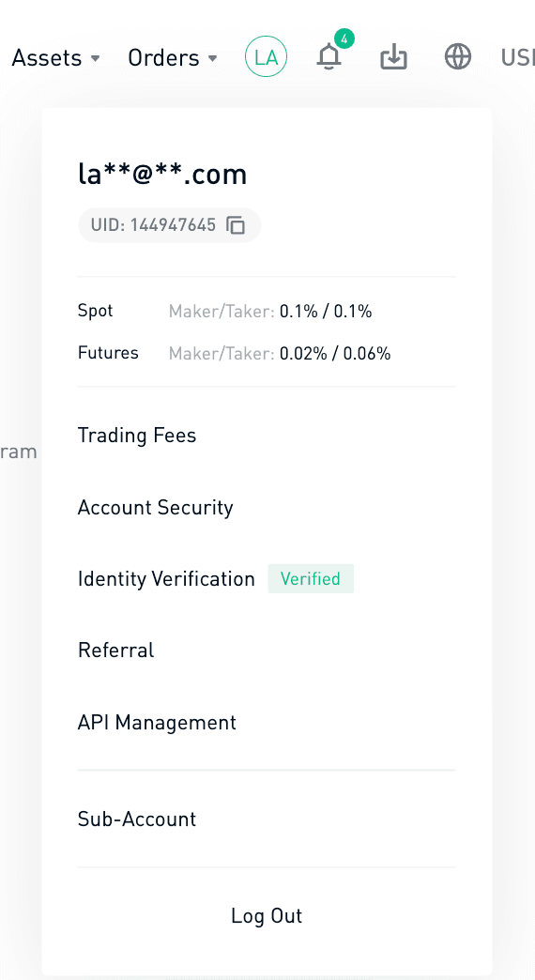Click the download app icon
This screenshot has height=980, width=535.
pyautogui.click(x=394, y=57)
